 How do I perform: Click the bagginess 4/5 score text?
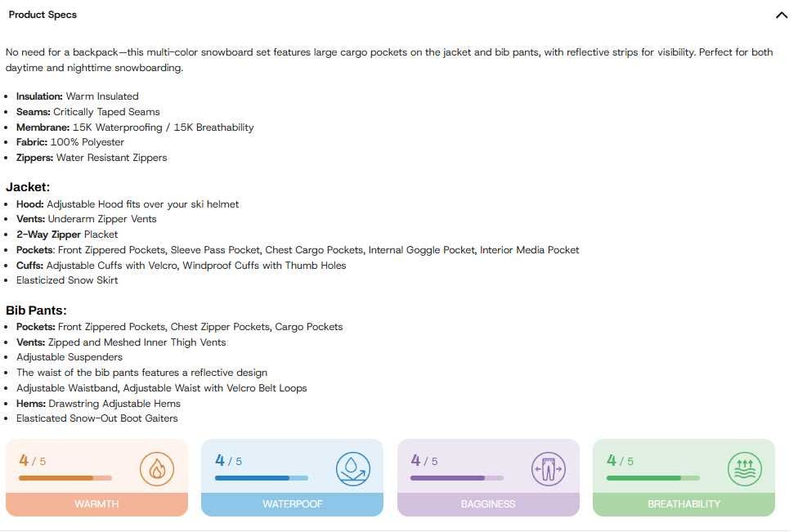tap(424, 461)
